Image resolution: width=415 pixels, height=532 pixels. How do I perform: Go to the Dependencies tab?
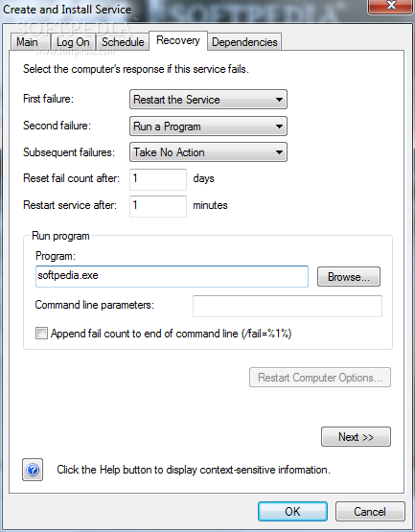coord(244,42)
